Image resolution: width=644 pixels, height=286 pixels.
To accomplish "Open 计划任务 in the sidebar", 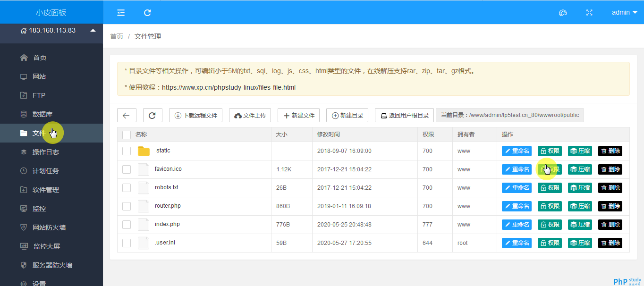I will tap(51, 171).
